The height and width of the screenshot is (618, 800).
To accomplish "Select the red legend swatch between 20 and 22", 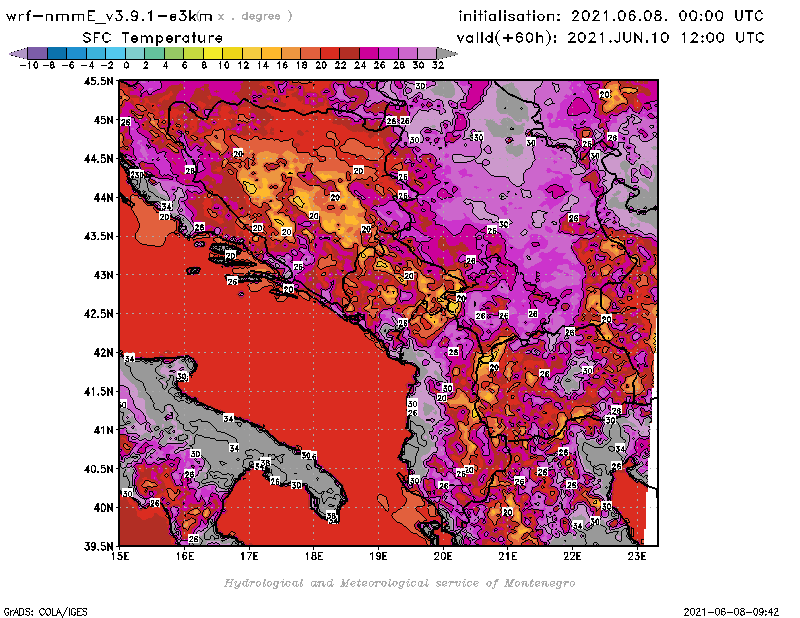I will tap(330, 53).
